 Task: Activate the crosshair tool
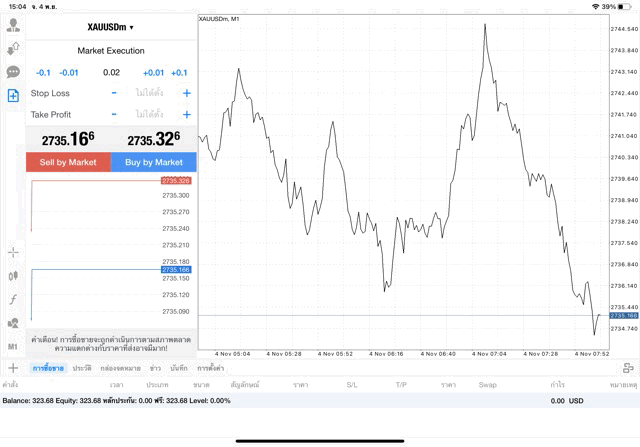(x=13, y=253)
